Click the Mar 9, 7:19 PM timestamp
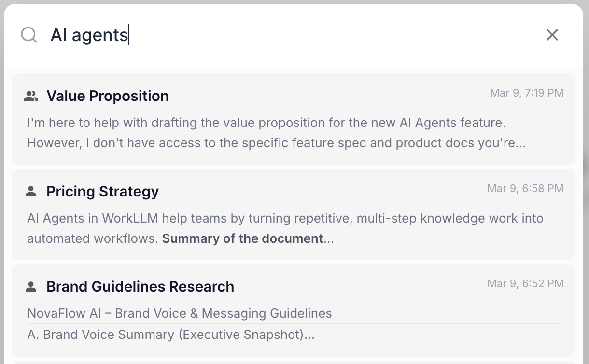The height and width of the screenshot is (364, 589). click(527, 93)
